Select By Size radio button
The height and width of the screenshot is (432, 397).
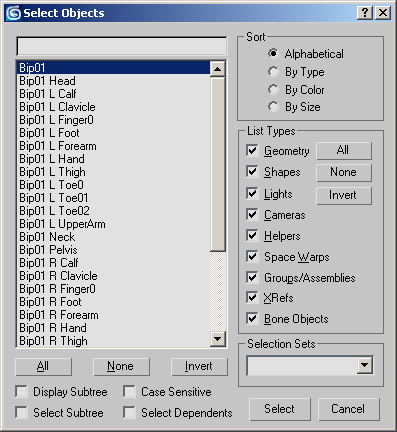click(273, 107)
